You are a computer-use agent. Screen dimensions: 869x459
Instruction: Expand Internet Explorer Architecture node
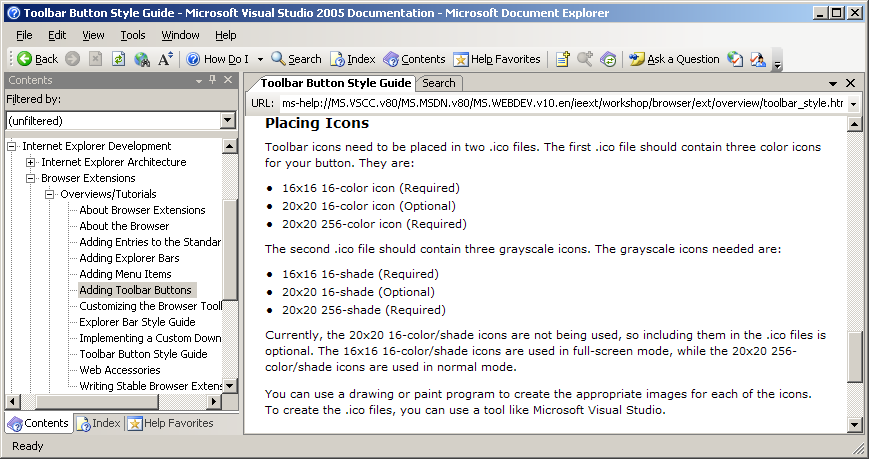tap(31, 162)
